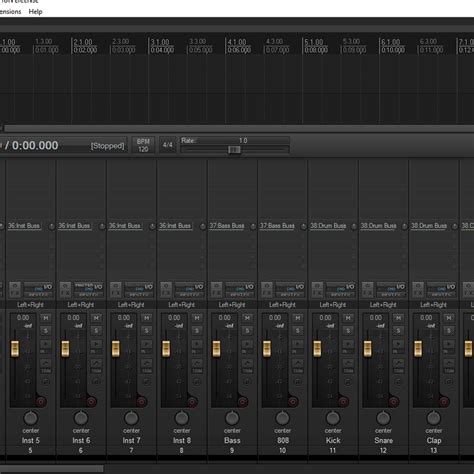Solo the 808 track
This screenshot has width=474, height=474.
[297, 331]
